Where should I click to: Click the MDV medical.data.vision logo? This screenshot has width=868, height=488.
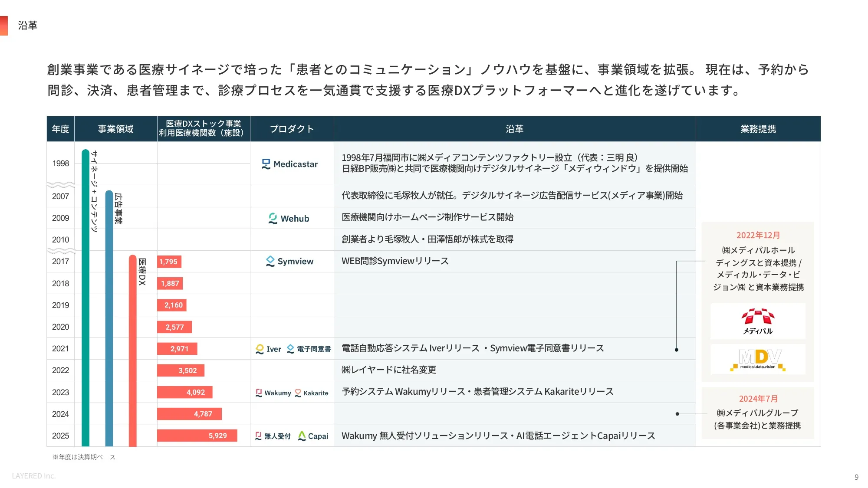pyautogui.click(x=758, y=360)
